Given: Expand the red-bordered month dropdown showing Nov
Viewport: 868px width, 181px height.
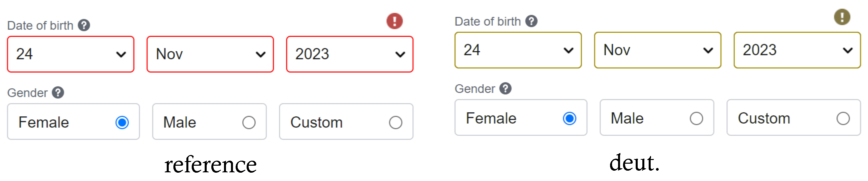Looking at the screenshot, I should (x=210, y=54).
